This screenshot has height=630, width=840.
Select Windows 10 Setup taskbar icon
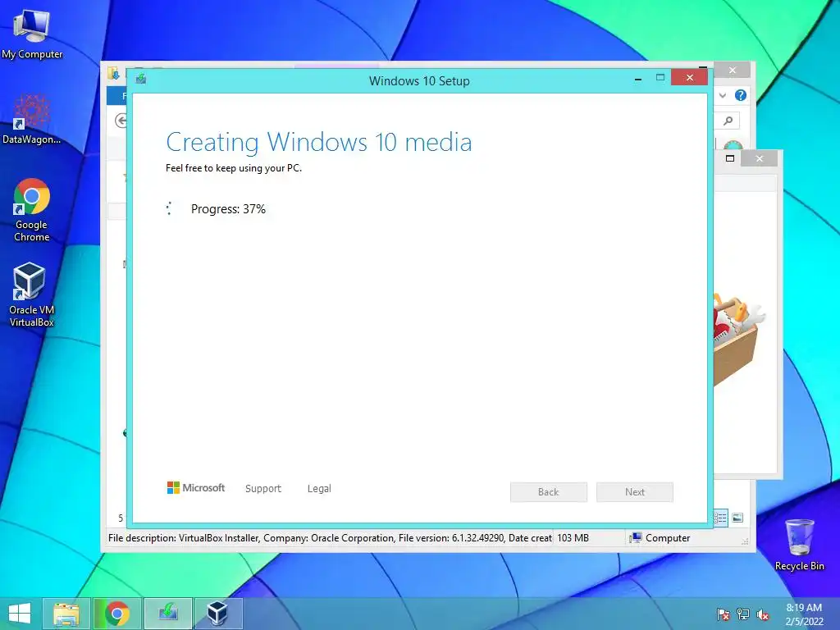(x=167, y=614)
